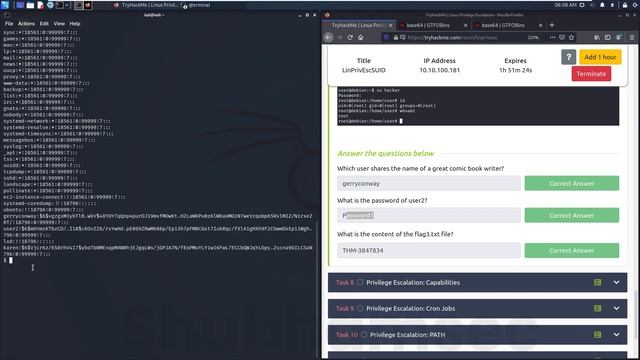640x360 pixels.
Task: Launch the terminal emulator panel icon
Action: [x=60, y=5]
